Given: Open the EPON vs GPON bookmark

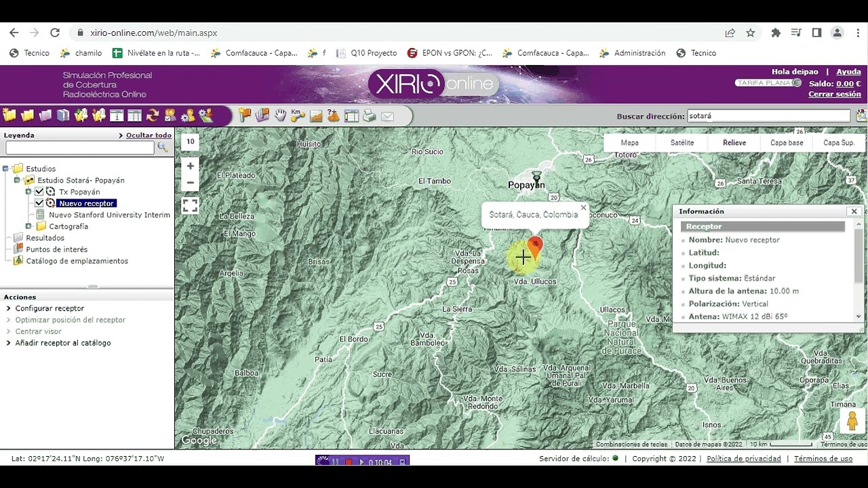Looking at the screenshot, I should [x=450, y=53].
